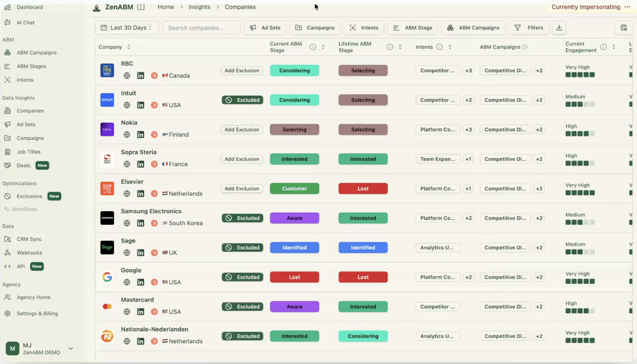Sort by Intents column
This screenshot has width=637, height=364.
tap(450, 47)
